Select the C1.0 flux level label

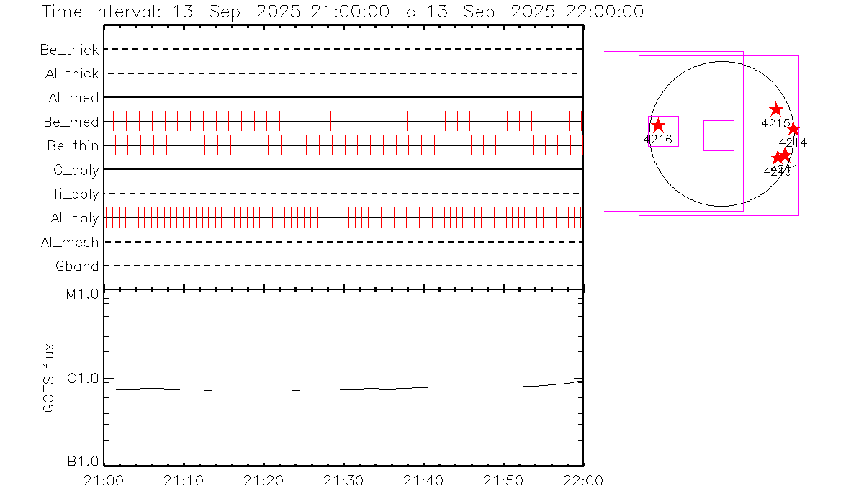tap(82, 378)
